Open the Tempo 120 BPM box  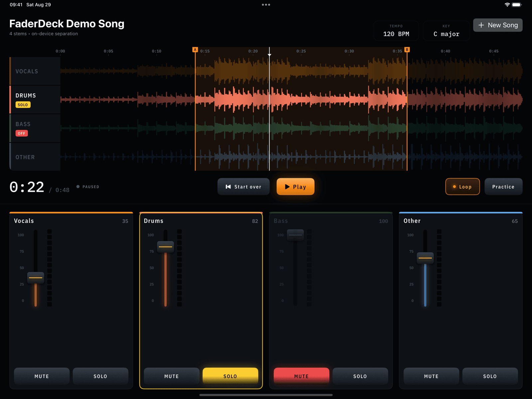pyautogui.click(x=396, y=31)
